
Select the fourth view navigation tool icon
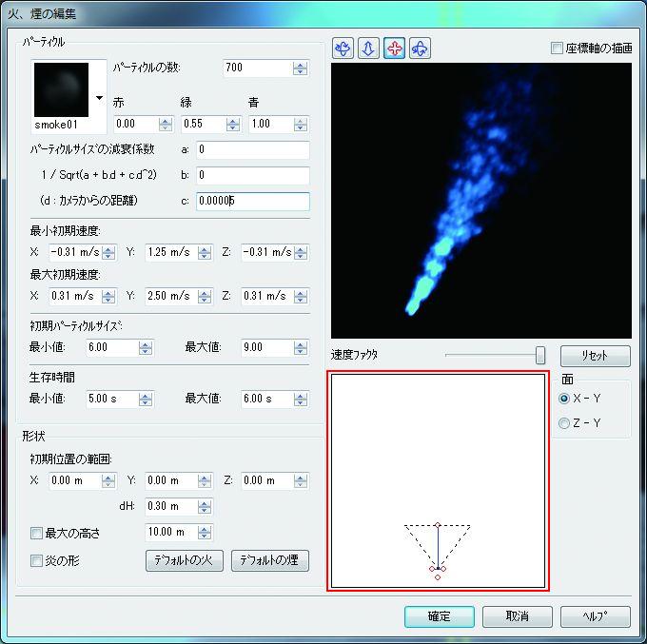click(420, 49)
